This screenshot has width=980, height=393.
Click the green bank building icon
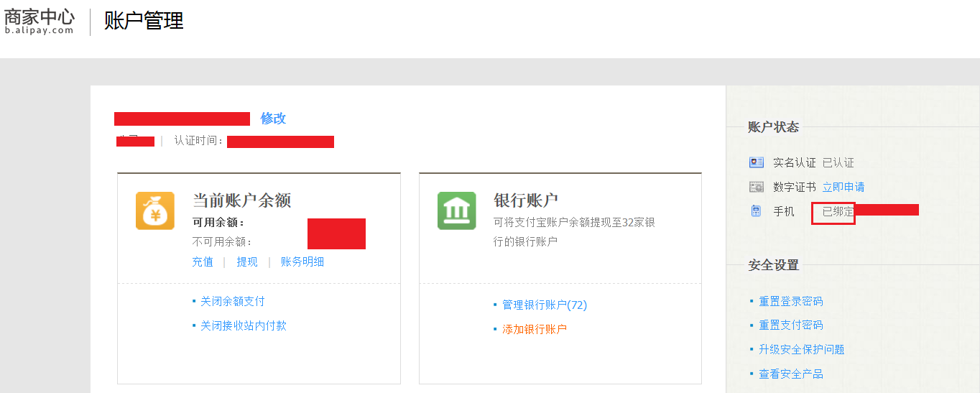[x=457, y=211]
